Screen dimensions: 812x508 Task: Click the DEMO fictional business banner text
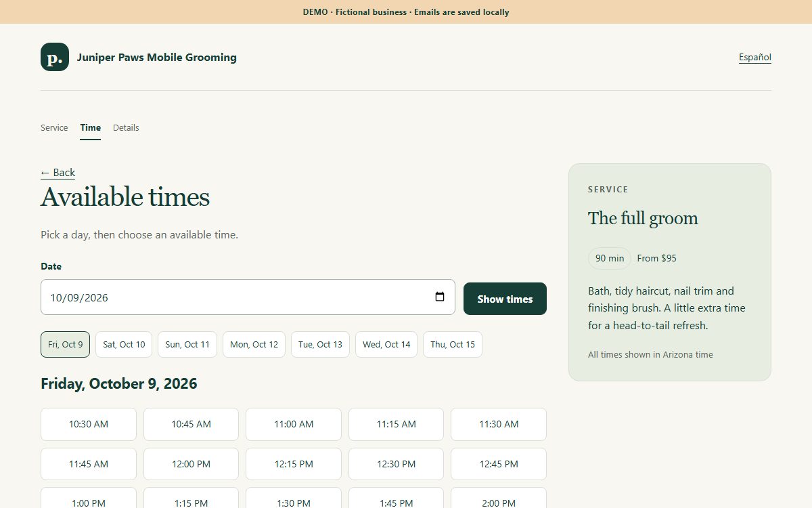(406, 12)
